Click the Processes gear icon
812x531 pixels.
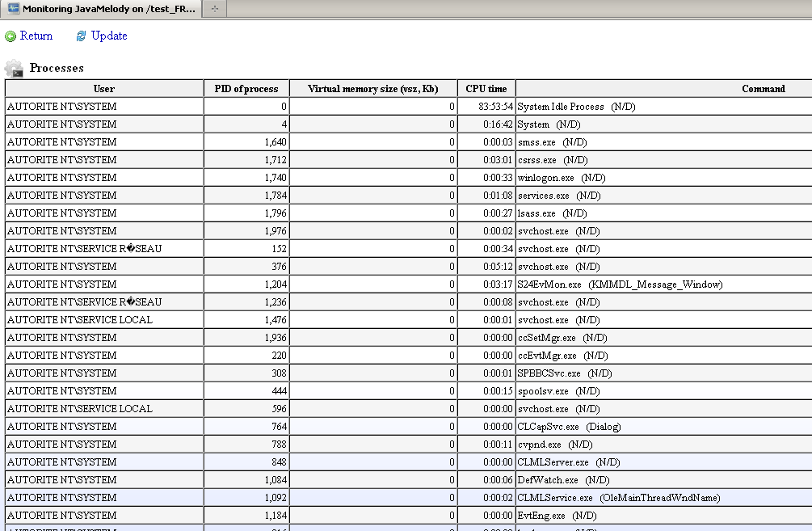[14, 69]
